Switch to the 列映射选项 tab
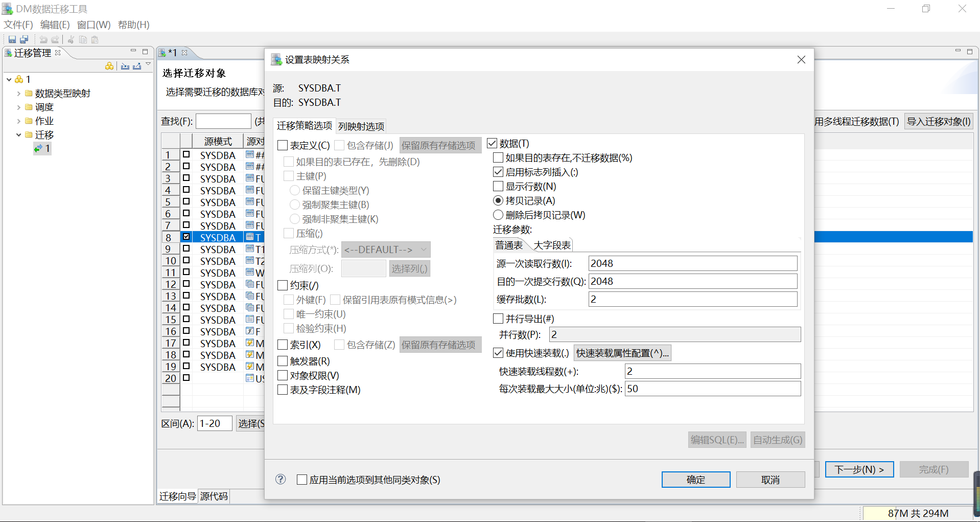 [x=361, y=126]
